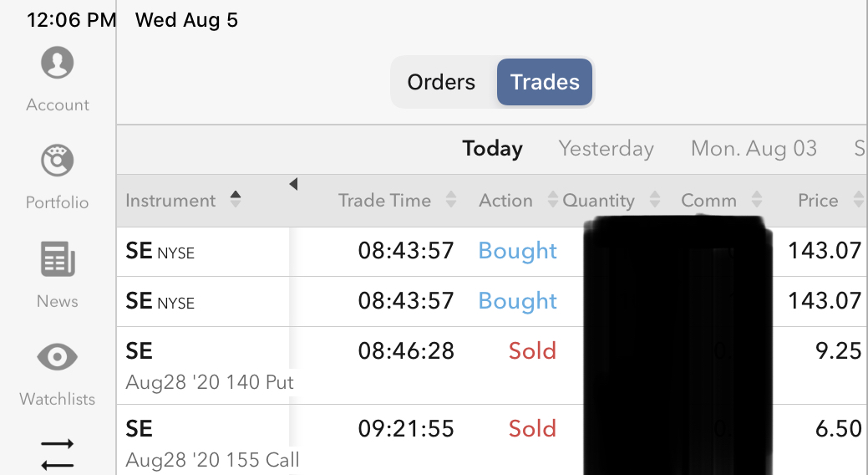Open the News newspaper icon

(57, 259)
